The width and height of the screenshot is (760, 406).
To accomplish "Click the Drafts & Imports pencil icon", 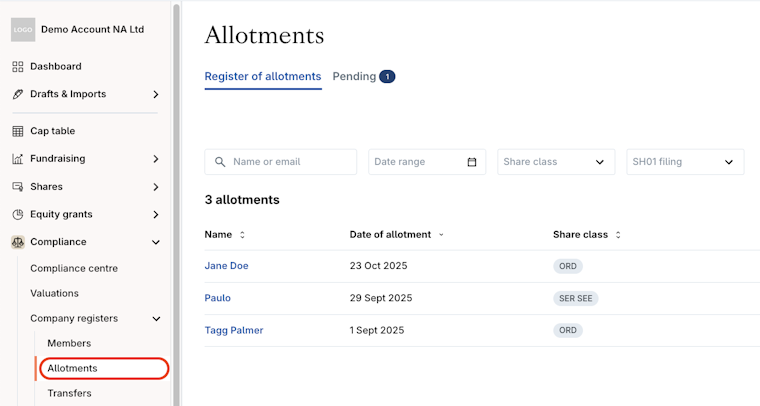I will (x=18, y=94).
